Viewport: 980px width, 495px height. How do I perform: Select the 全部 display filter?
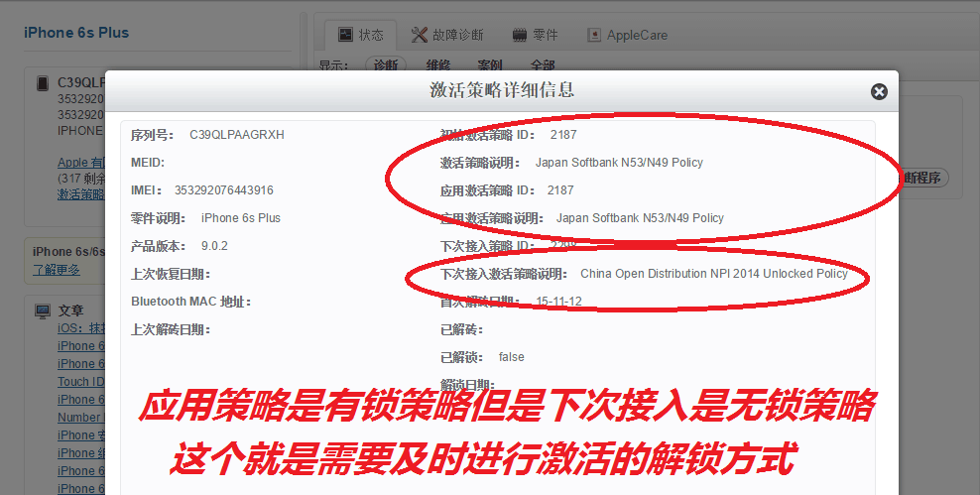[x=543, y=65]
